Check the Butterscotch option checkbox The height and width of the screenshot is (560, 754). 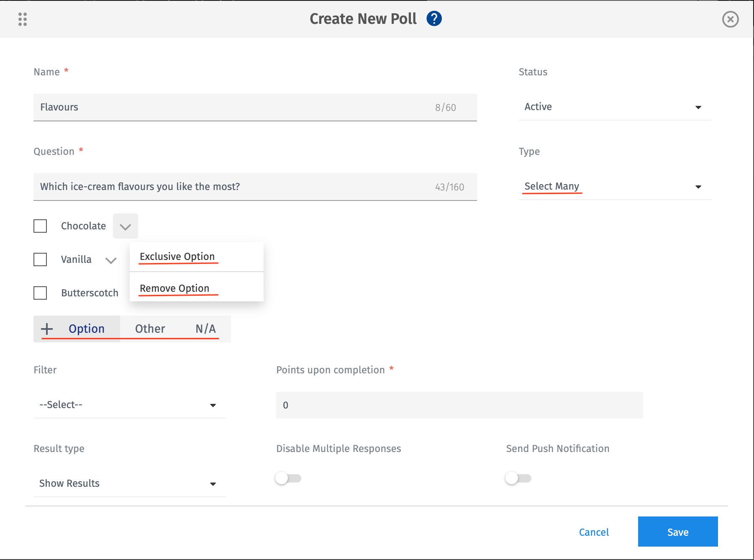pos(40,293)
